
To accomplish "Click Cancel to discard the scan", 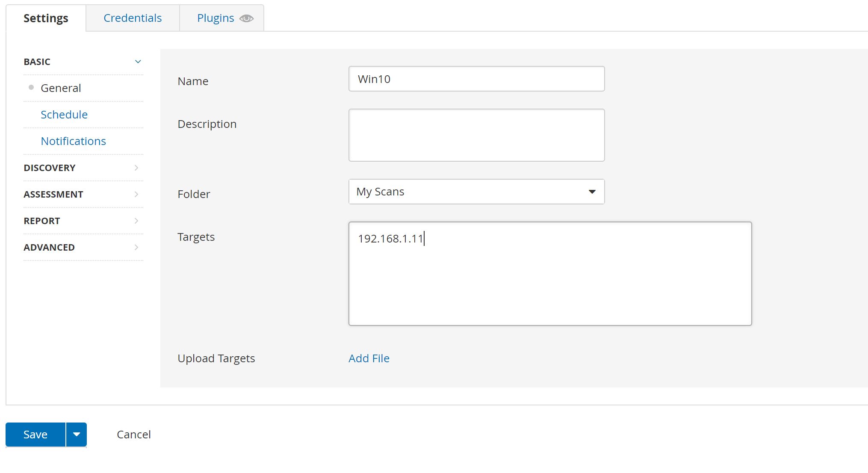I will click(133, 435).
